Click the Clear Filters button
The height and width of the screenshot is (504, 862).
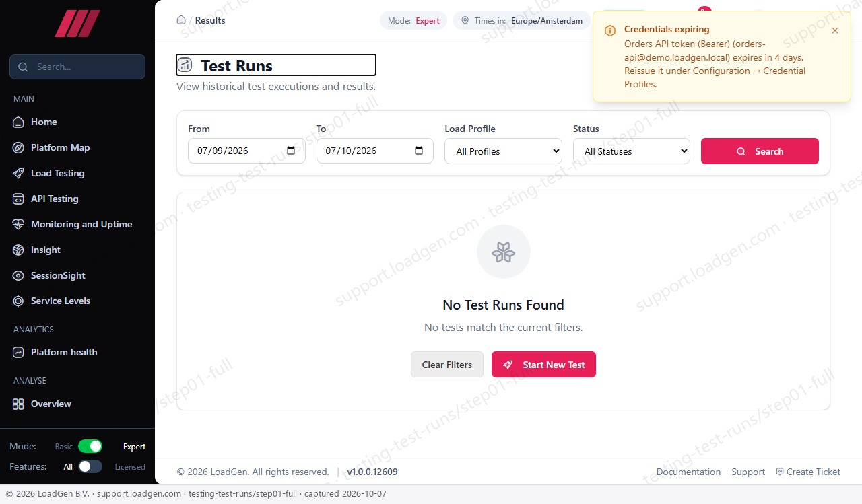[447, 365]
